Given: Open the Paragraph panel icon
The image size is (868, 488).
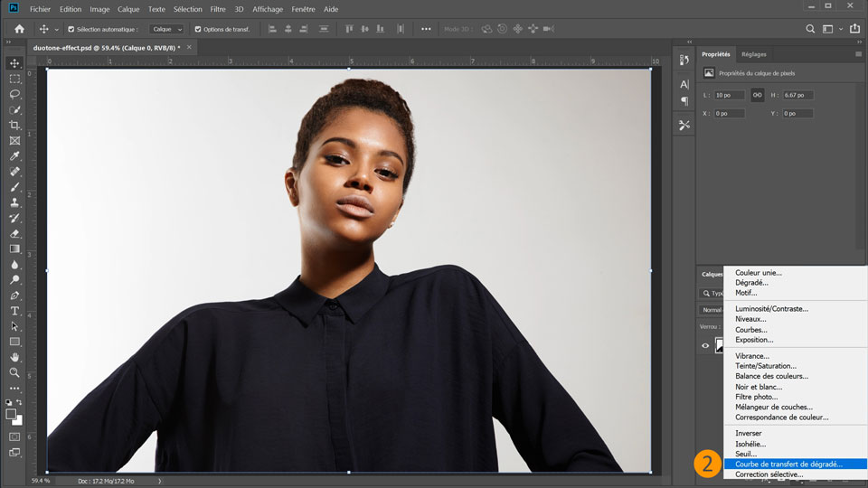Looking at the screenshot, I should click(x=684, y=100).
